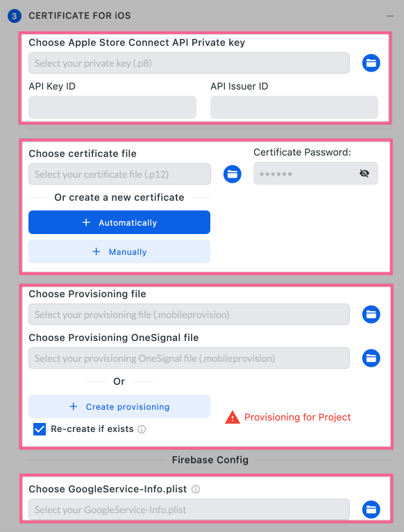The height and width of the screenshot is (532, 404).
Task: Browse for OneSignal provisioning file
Action: 371,358
